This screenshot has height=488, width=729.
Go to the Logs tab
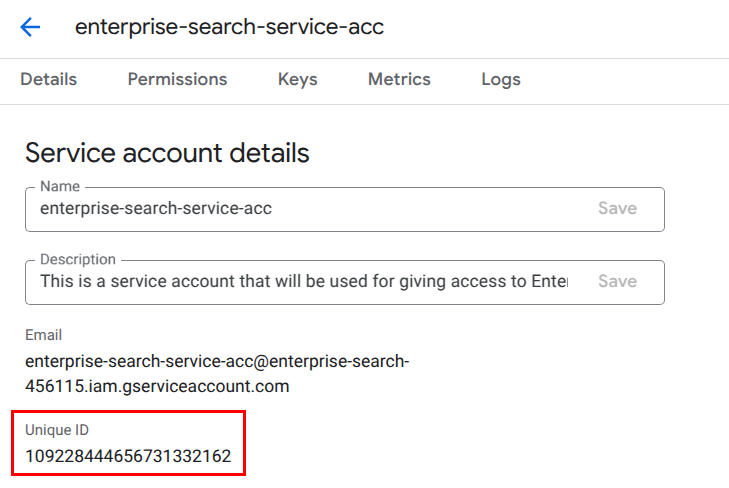tap(501, 79)
